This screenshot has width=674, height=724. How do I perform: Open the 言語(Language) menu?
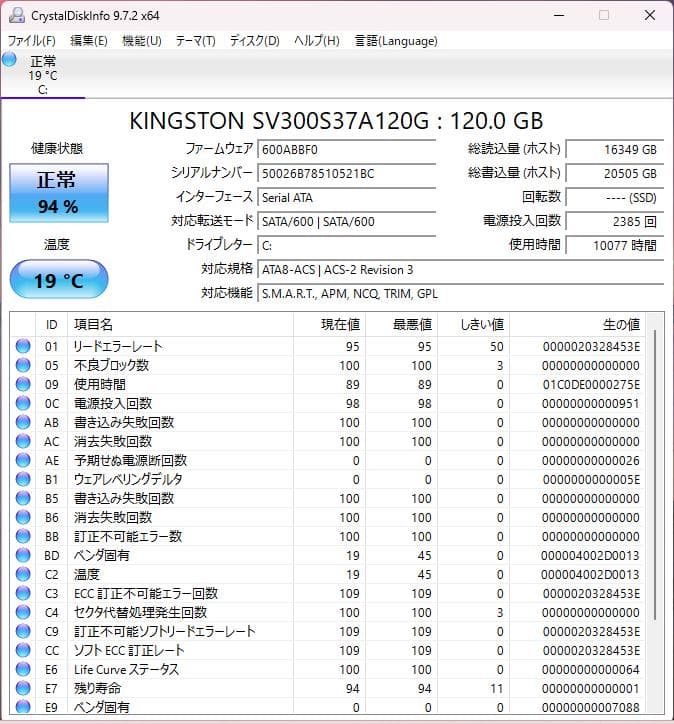(x=396, y=41)
